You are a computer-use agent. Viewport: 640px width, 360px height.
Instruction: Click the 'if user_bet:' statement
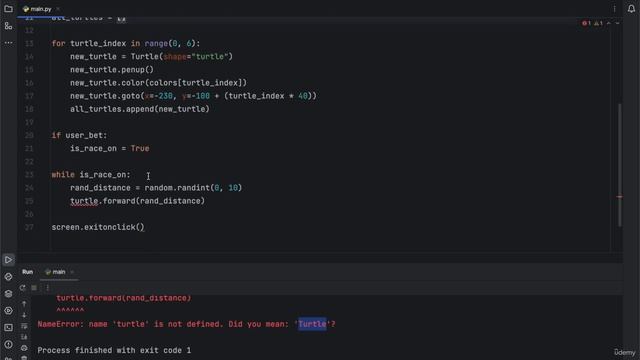click(x=79, y=135)
